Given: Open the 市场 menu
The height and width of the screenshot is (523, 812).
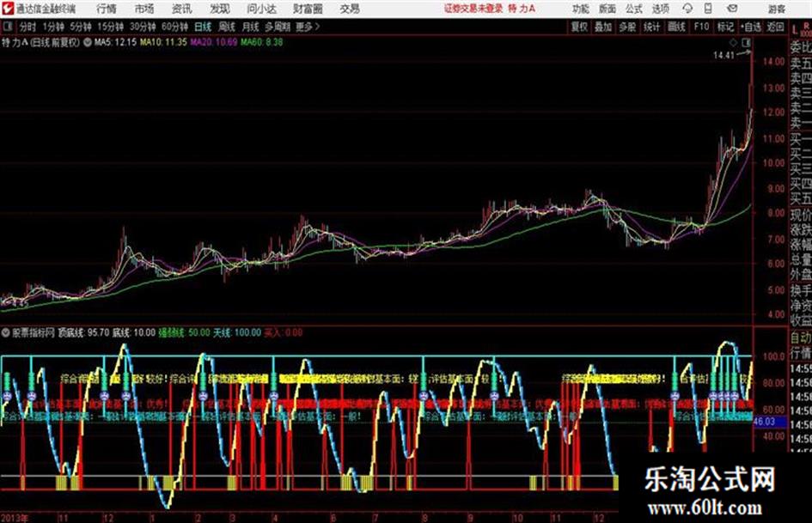Looking at the screenshot, I should click(144, 9).
